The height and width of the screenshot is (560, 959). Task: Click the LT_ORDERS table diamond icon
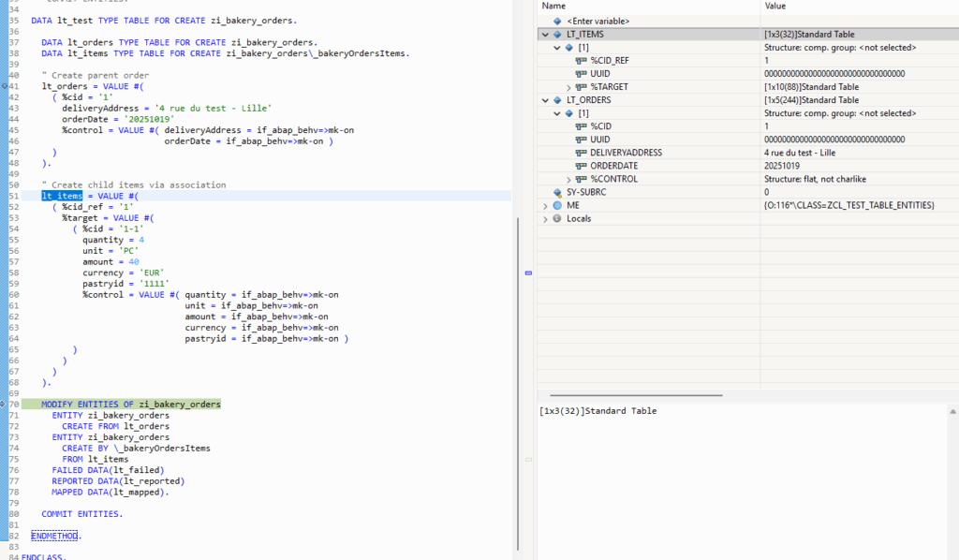(x=558, y=100)
